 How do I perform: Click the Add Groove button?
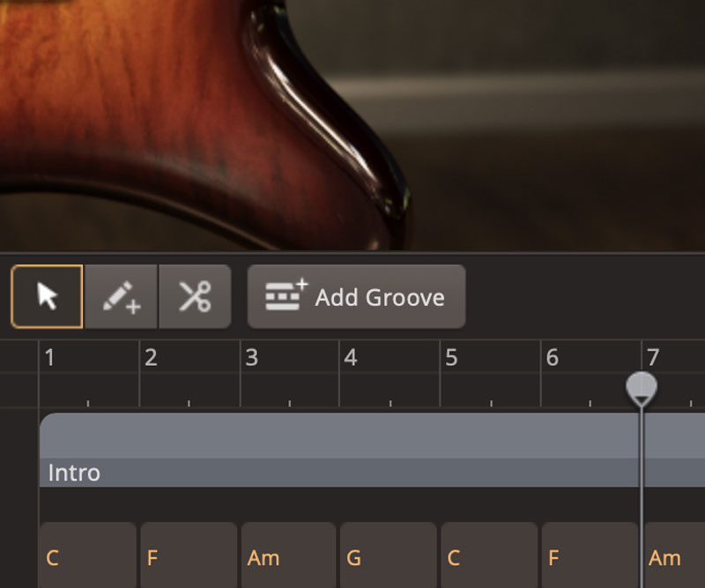click(x=356, y=296)
